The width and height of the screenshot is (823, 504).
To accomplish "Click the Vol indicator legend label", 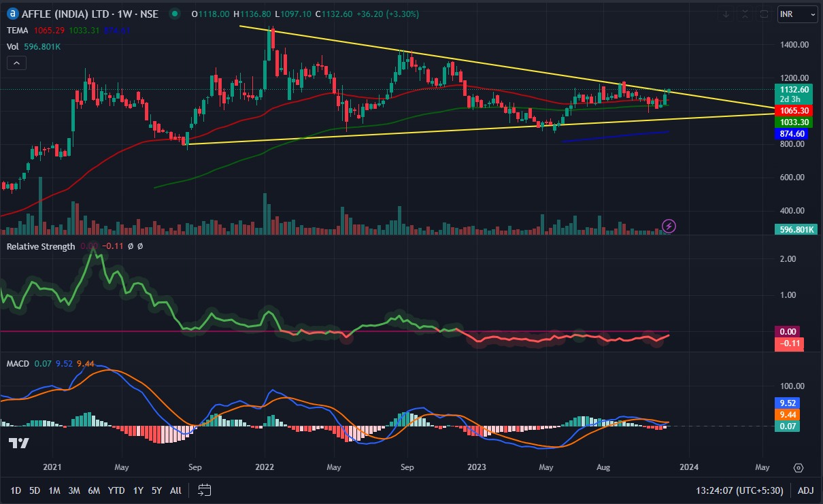I will [13, 47].
